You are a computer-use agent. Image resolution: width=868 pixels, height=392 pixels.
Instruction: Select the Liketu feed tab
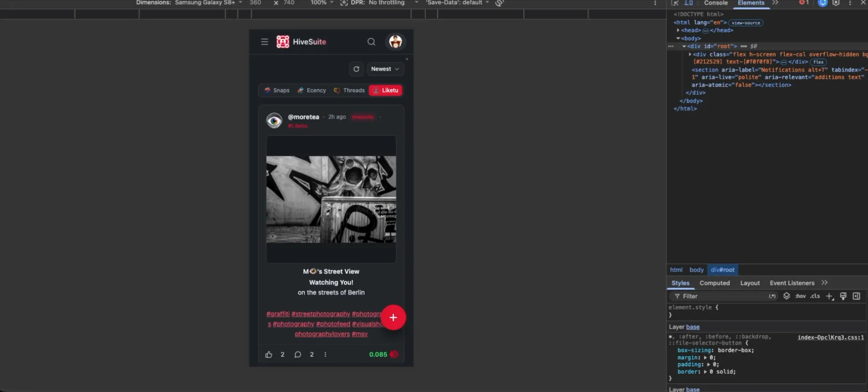386,90
